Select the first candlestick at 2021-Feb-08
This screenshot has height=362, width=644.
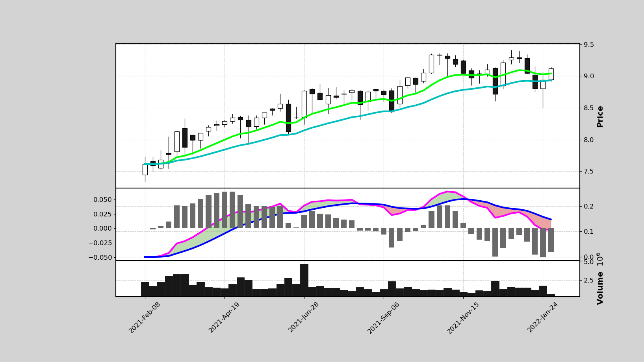[x=145, y=169]
